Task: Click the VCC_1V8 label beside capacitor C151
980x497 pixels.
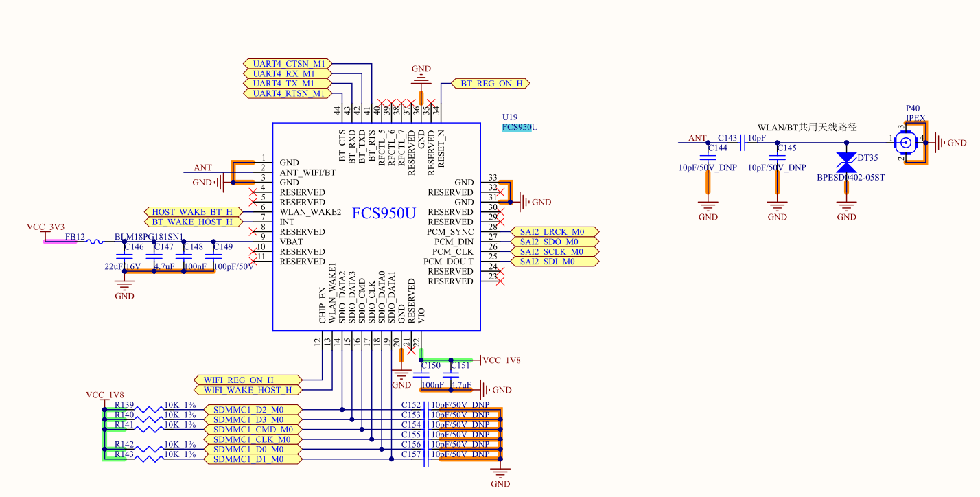Action: 502,360
